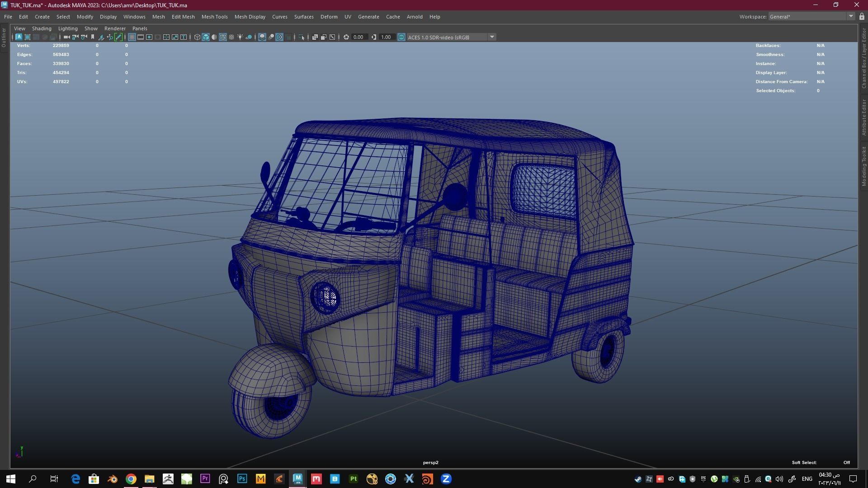Click the Select Camera icon
Image resolution: width=868 pixels, height=488 pixels.
[x=66, y=37]
